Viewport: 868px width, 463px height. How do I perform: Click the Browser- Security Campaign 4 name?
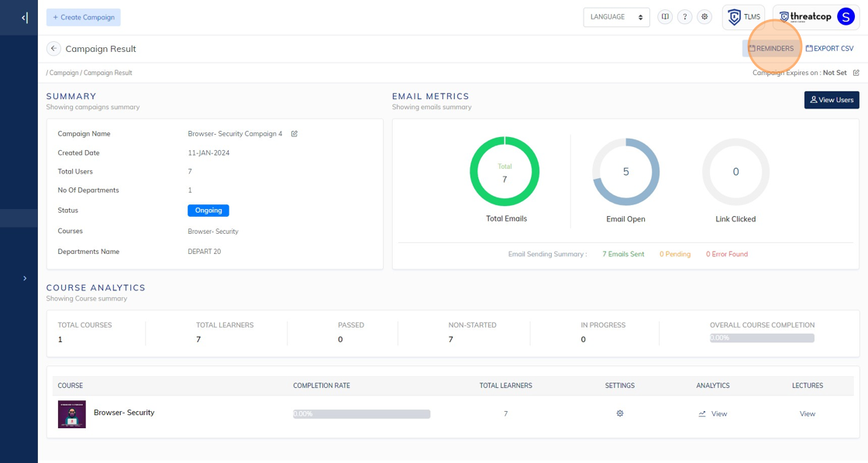tap(235, 134)
